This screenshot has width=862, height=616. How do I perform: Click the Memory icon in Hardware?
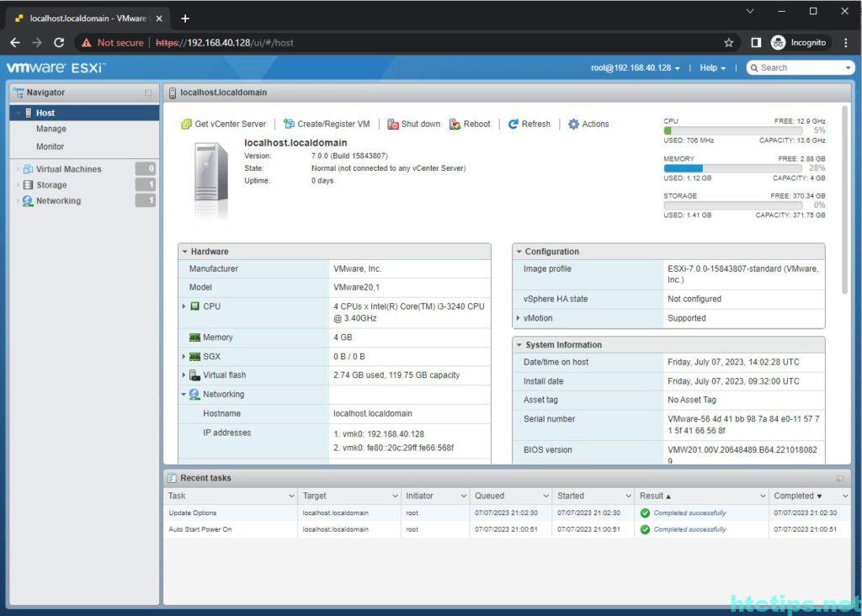[x=194, y=337]
